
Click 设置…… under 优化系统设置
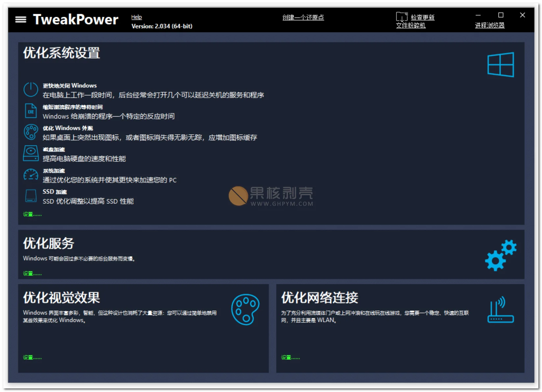32,214
